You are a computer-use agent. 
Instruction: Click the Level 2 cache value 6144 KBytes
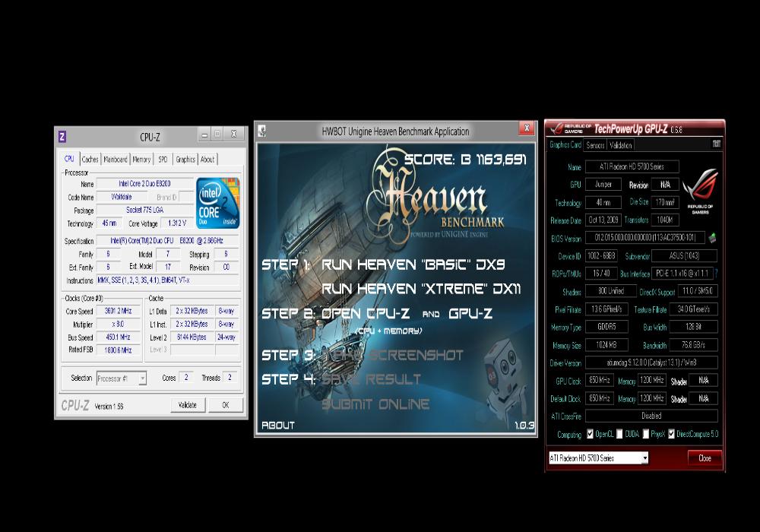coord(192,337)
